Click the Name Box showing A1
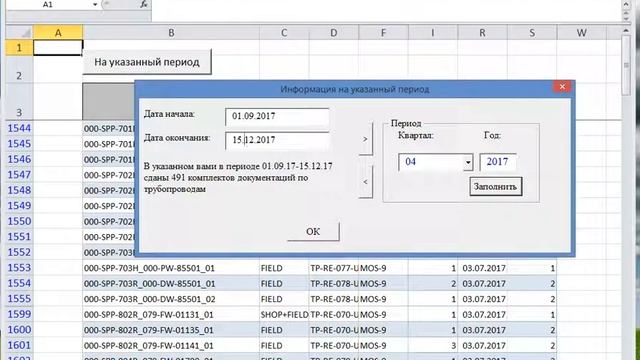 pos(49,4)
